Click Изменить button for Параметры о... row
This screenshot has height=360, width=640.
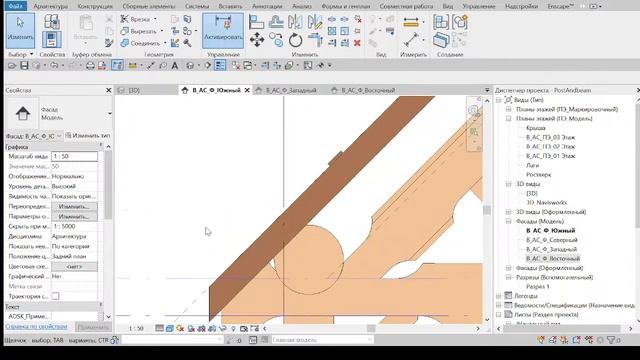74,216
